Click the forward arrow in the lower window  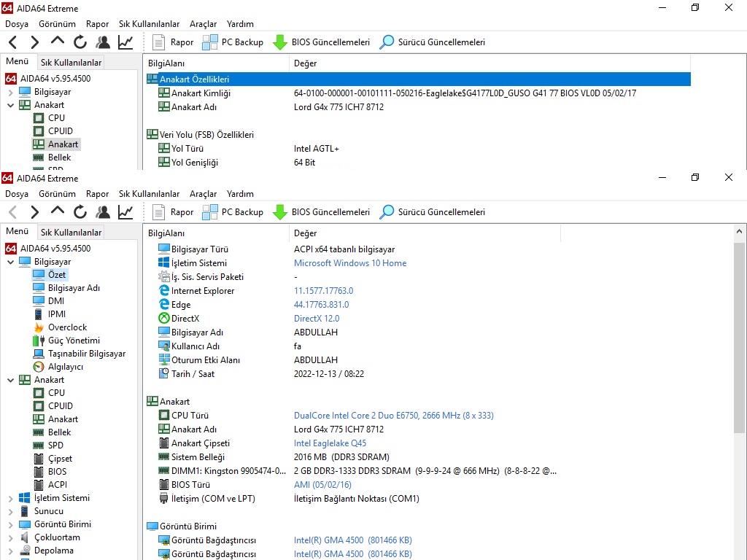[34, 212]
